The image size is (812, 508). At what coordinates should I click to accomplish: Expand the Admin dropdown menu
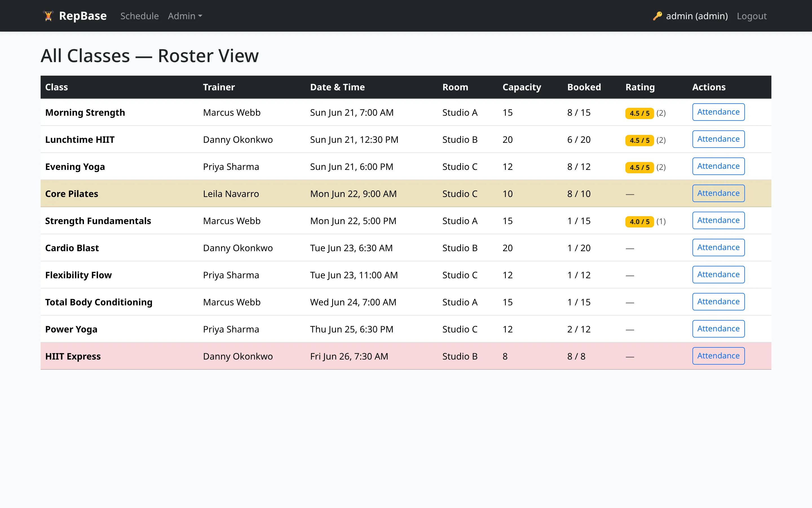pos(185,16)
